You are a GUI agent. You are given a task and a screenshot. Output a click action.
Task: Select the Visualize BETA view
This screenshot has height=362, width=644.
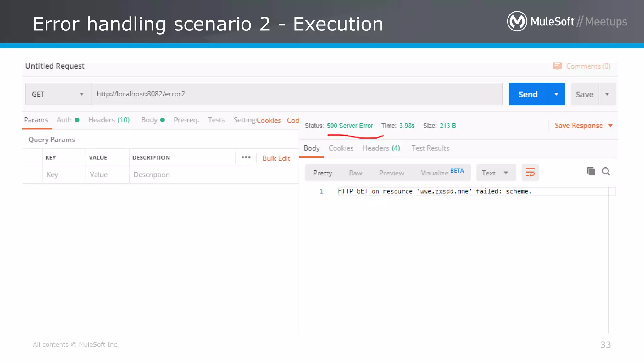tap(442, 173)
